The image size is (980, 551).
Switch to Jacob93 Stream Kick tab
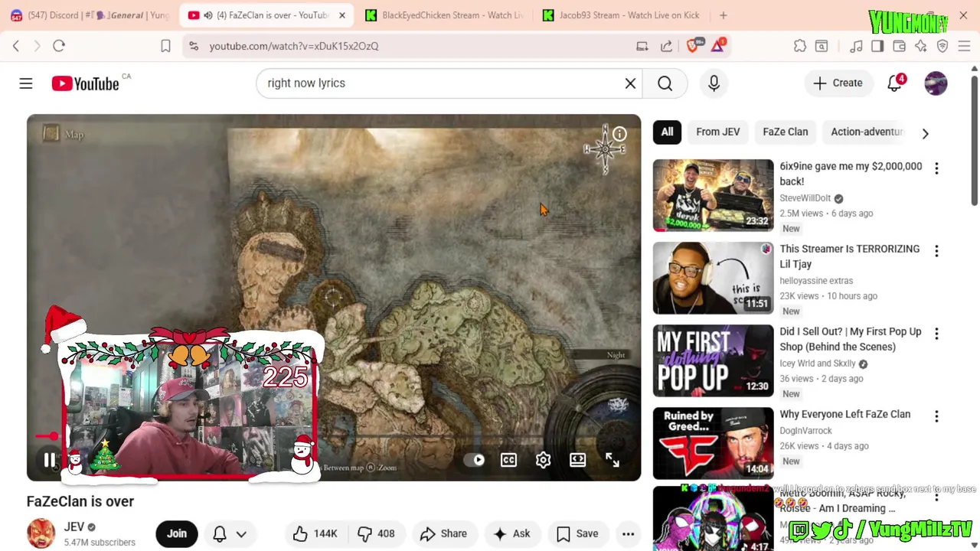pos(622,15)
